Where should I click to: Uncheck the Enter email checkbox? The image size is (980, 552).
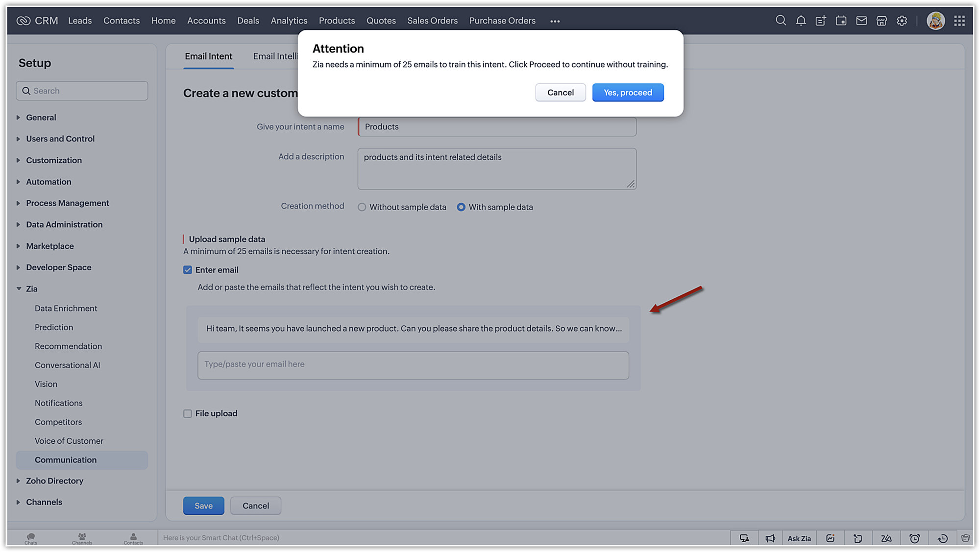coord(188,270)
